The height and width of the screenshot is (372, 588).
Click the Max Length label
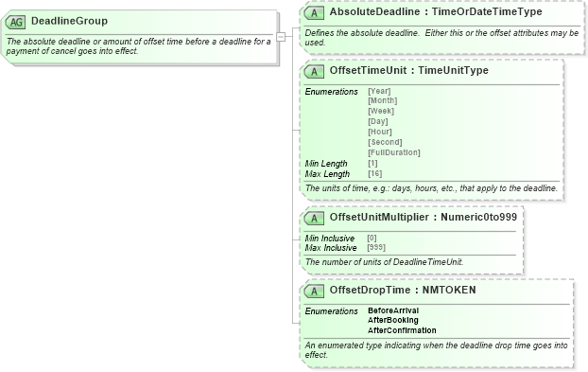(x=327, y=174)
